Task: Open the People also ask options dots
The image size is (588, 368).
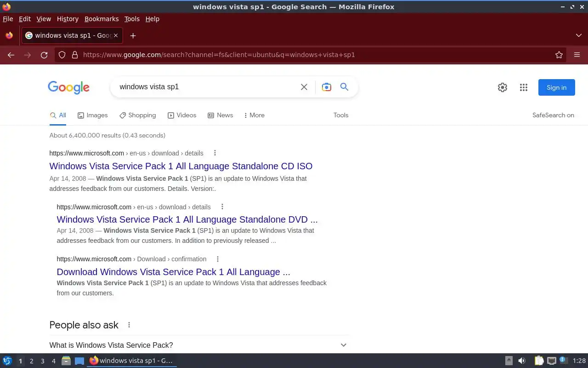Action: [x=129, y=325]
